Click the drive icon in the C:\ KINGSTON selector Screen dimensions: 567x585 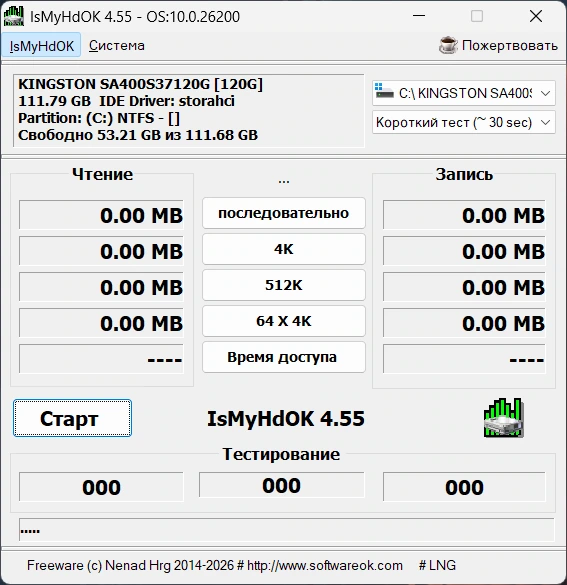coord(384,91)
